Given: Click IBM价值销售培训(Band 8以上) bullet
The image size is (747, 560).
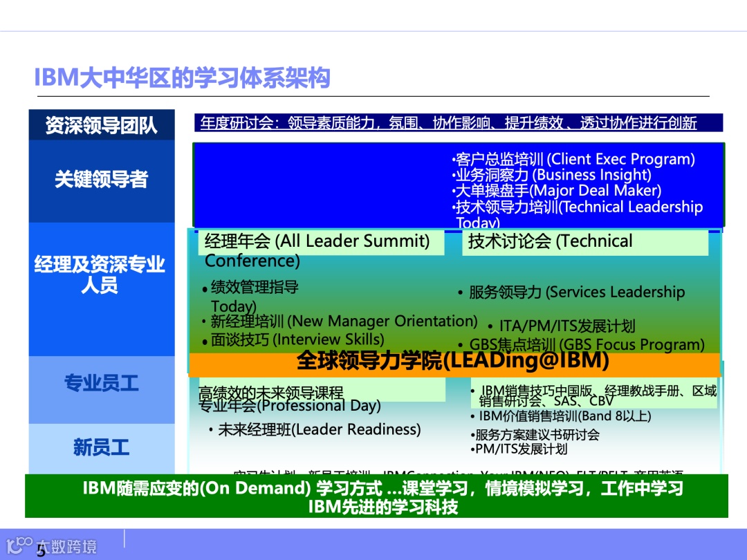Looking at the screenshot, I should pyautogui.click(x=561, y=417).
